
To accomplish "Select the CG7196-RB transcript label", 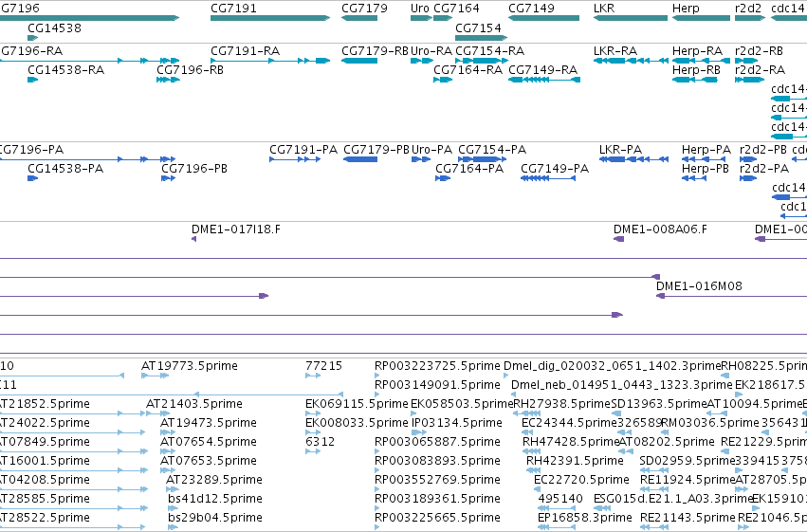I will click(x=190, y=70).
